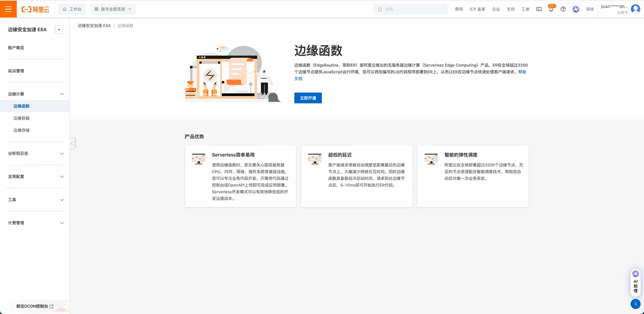Open the ICP 备案 menu
Viewport: 644px width, 314px height.
click(x=477, y=9)
